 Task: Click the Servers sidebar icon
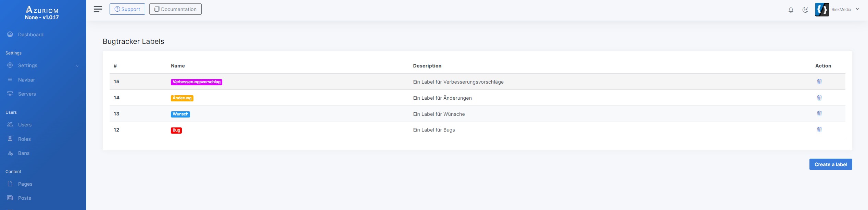(10, 94)
